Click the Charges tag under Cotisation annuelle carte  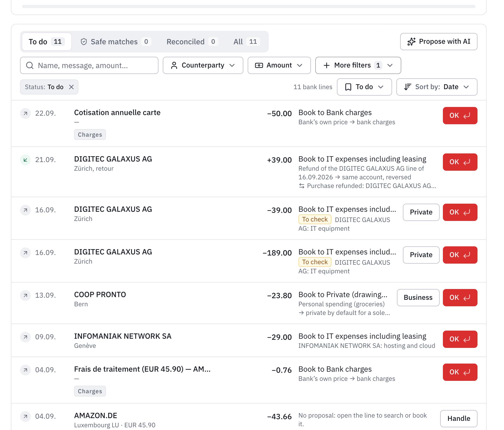click(90, 135)
